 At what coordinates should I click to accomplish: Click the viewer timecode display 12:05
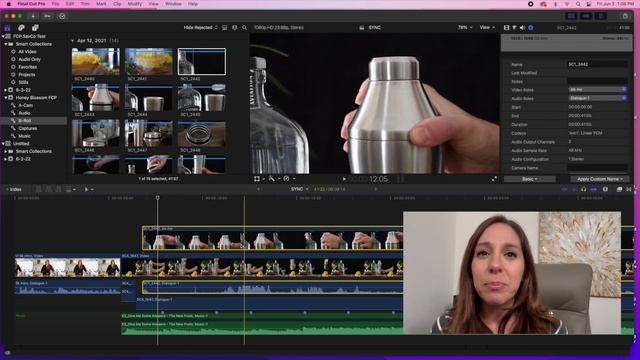pyautogui.click(x=378, y=179)
